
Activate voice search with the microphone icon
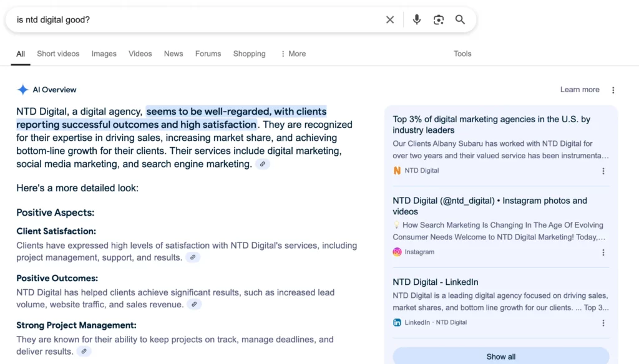[416, 19]
